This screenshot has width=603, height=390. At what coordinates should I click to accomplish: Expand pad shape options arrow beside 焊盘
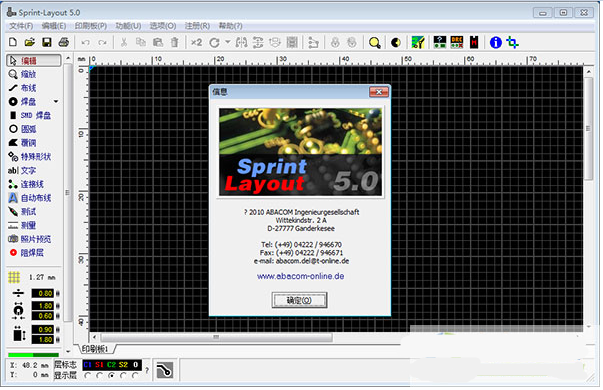(56, 102)
